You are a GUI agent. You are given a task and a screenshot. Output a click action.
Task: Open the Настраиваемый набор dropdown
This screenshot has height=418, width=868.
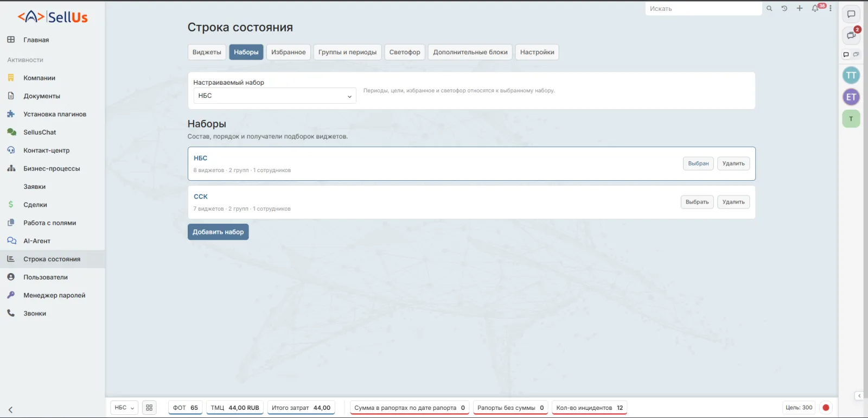(275, 96)
